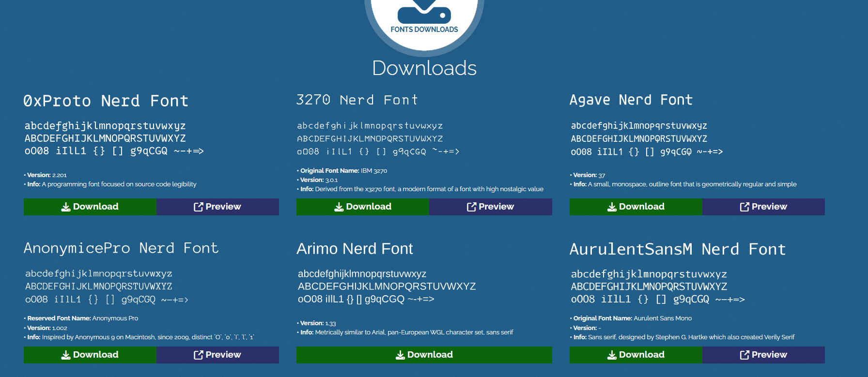Preview the AnonymicePro Nerd Font
The width and height of the screenshot is (868, 377).
tap(217, 355)
